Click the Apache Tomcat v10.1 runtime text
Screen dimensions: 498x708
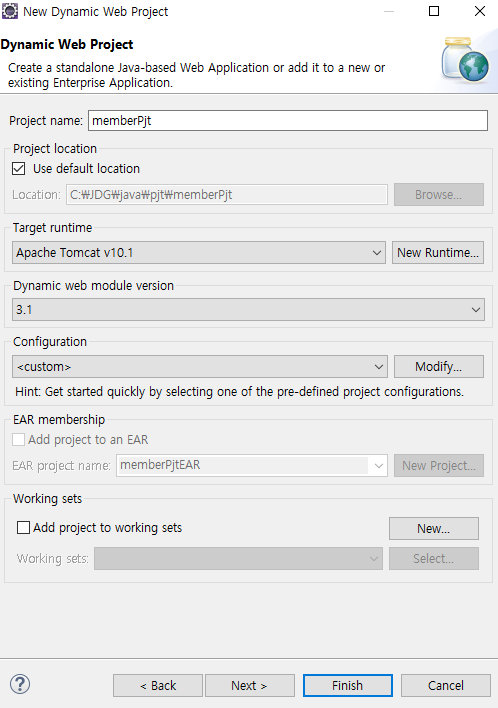(x=75, y=252)
